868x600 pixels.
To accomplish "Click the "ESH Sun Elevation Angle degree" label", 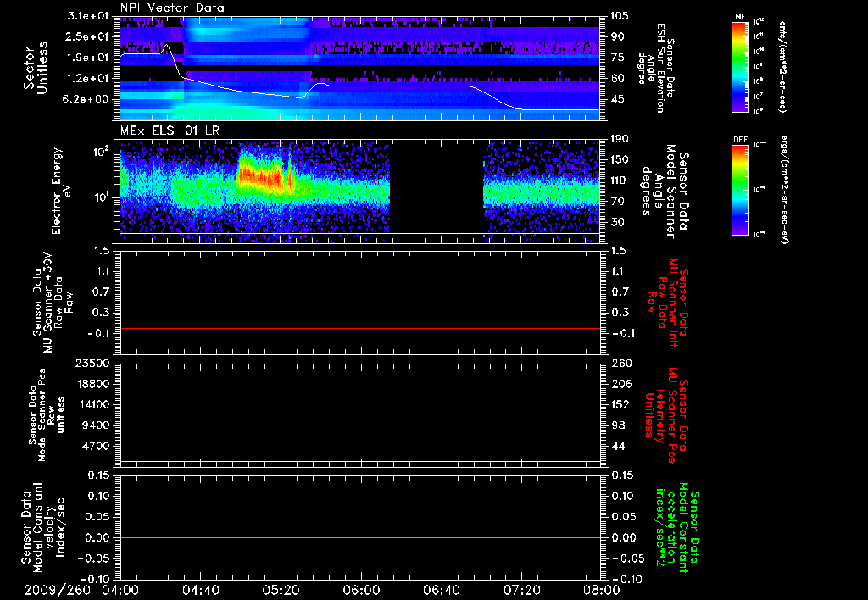I will (658, 68).
